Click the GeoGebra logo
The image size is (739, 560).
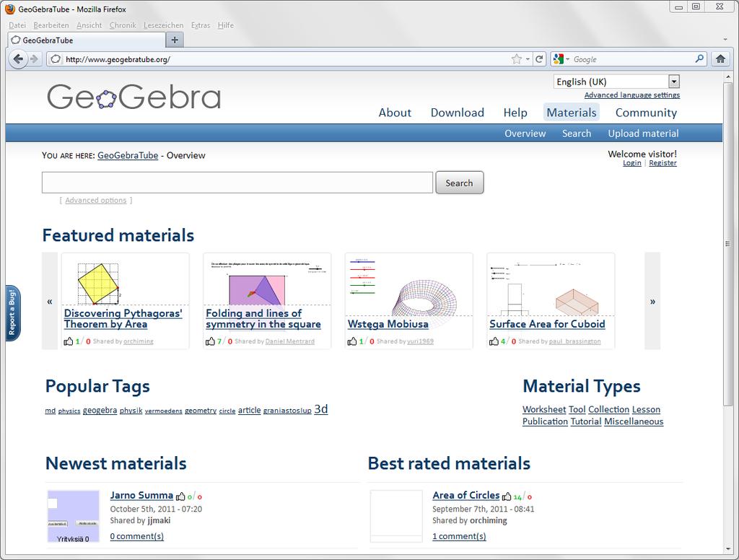coord(134,97)
